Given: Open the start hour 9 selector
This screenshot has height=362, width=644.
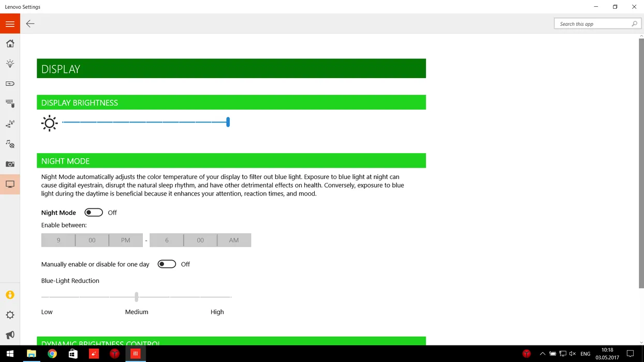Looking at the screenshot, I should coord(58,240).
